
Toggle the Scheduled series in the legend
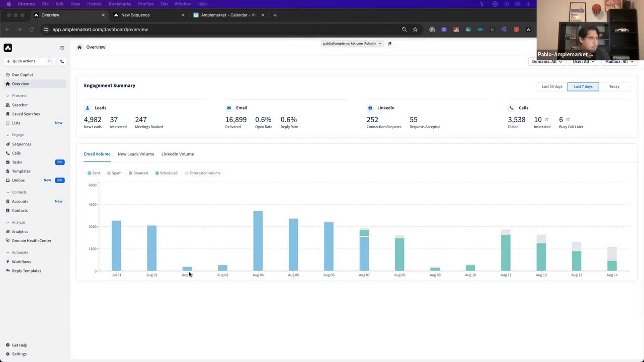(166, 173)
